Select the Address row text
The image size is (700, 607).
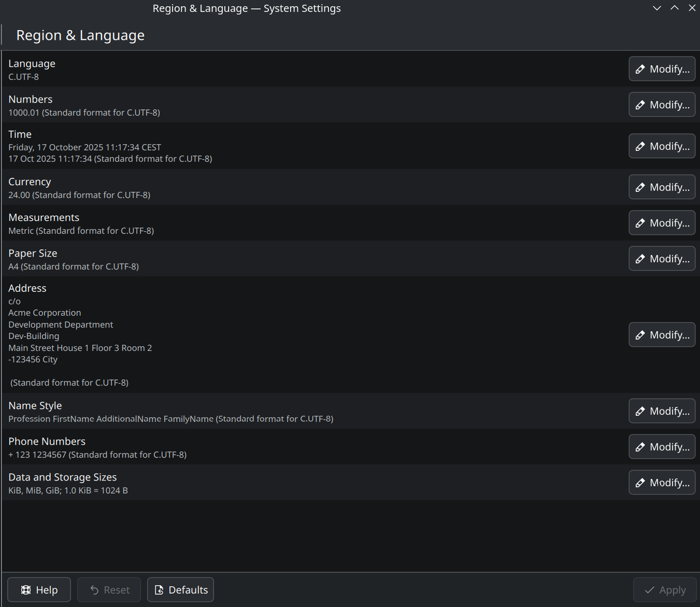coord(27,288)
